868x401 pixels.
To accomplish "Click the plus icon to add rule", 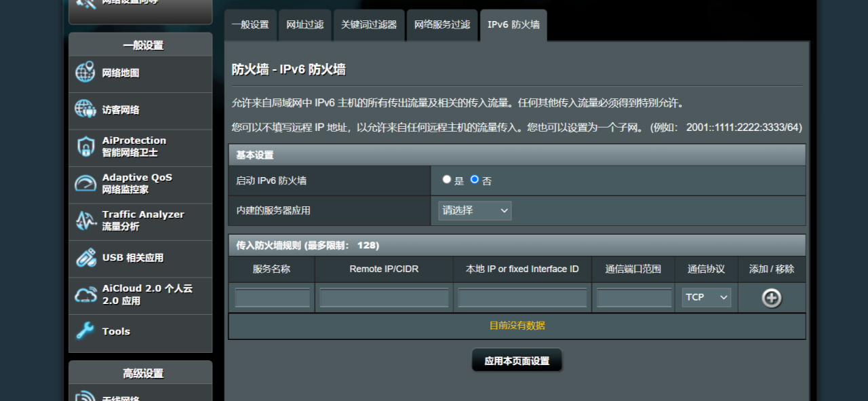I will point(772,298).
